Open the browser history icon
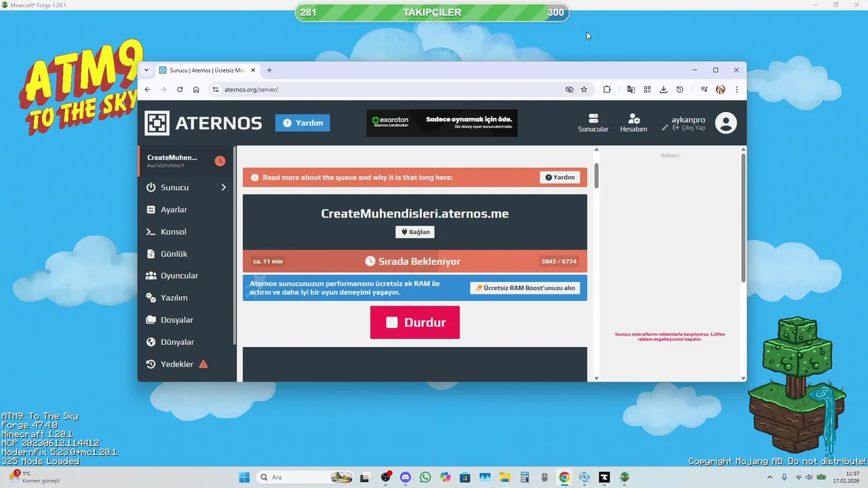The width and height of the screenshot is (868, 488). click(679, 89)
